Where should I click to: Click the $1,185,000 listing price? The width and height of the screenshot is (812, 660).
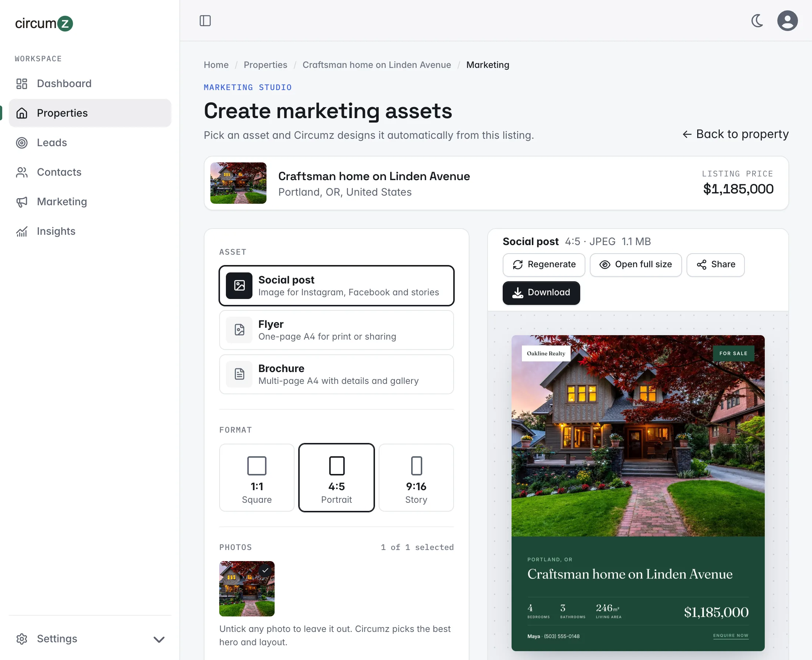click(738, 189)
